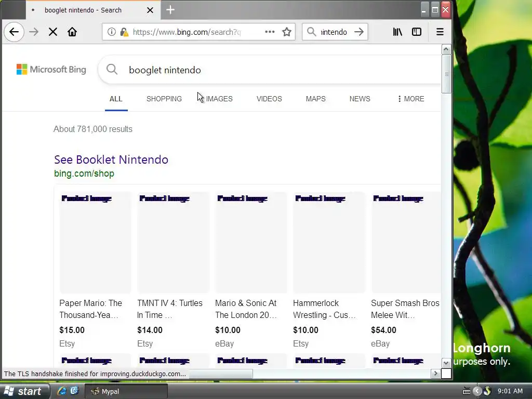This screenshot has width=532, height=399.
Task: Open TMNT IV Turtles In Time product
Action: pyautogui.click(x=170, y=309)
